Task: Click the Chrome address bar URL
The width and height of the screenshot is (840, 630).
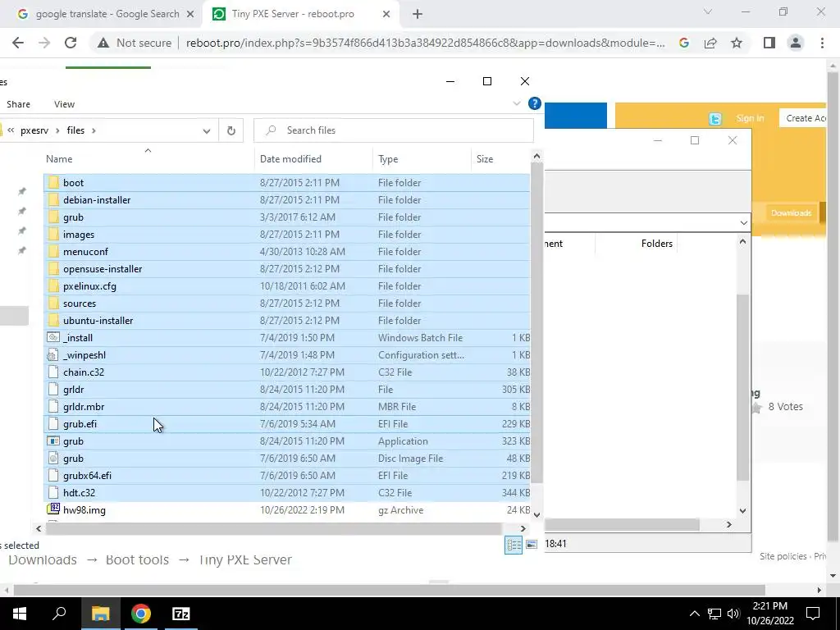Action: tap(425, 43)
